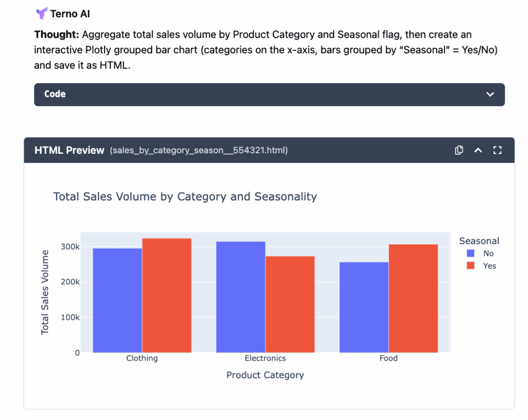Collapse the HTML Preview panel chevron
Image resolution: width=528 pixels, height=420 pixels.
tap(478, 150)
